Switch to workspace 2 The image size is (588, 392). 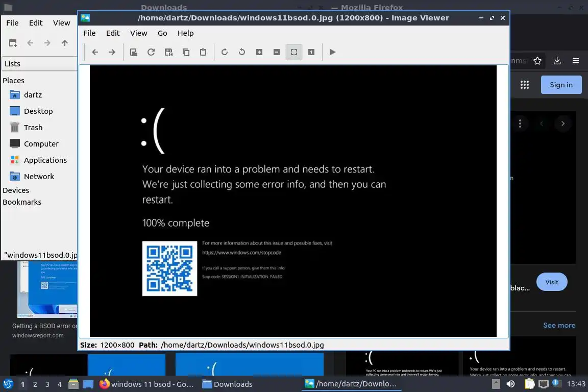[35, 384]
